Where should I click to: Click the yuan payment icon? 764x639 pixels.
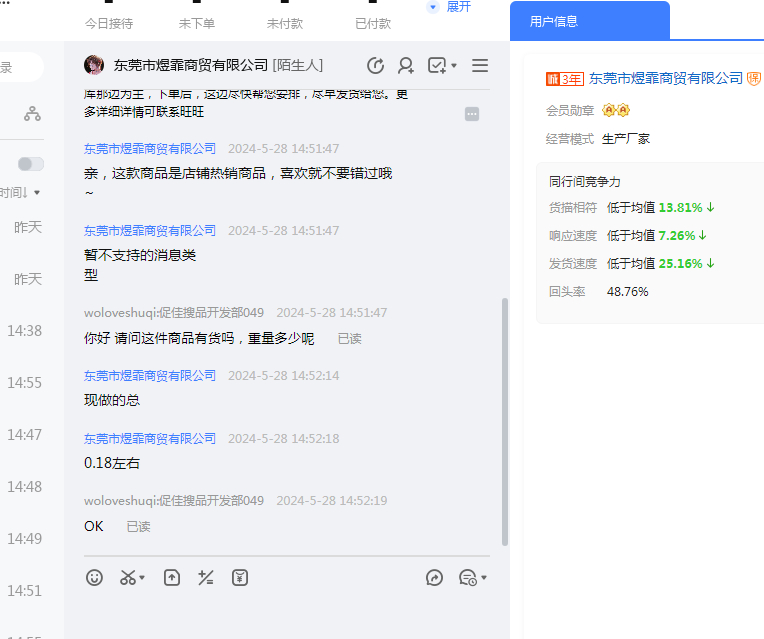click(x=240, y=577)
